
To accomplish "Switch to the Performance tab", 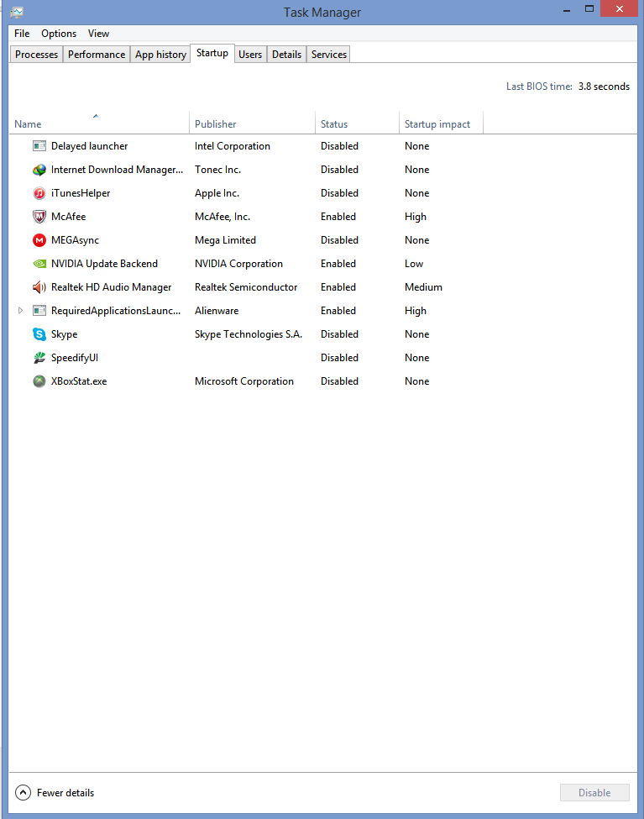I will (x=97, y=55).
